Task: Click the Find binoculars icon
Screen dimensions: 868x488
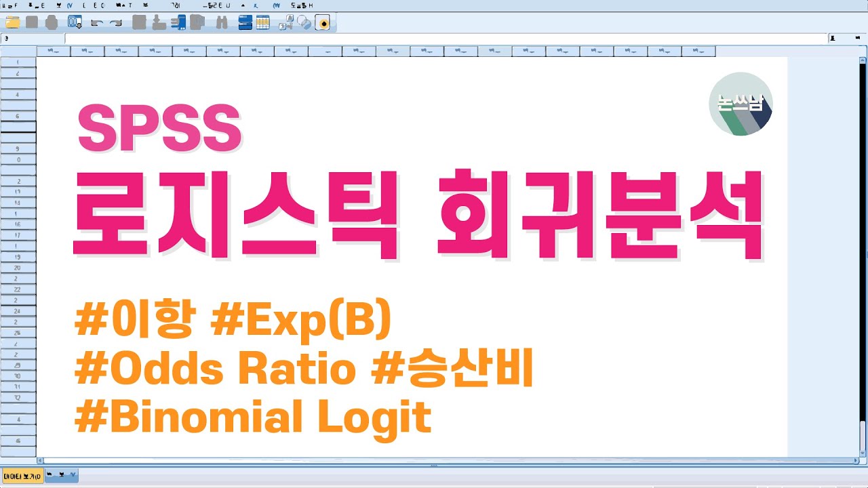Action: pos(221,22)
